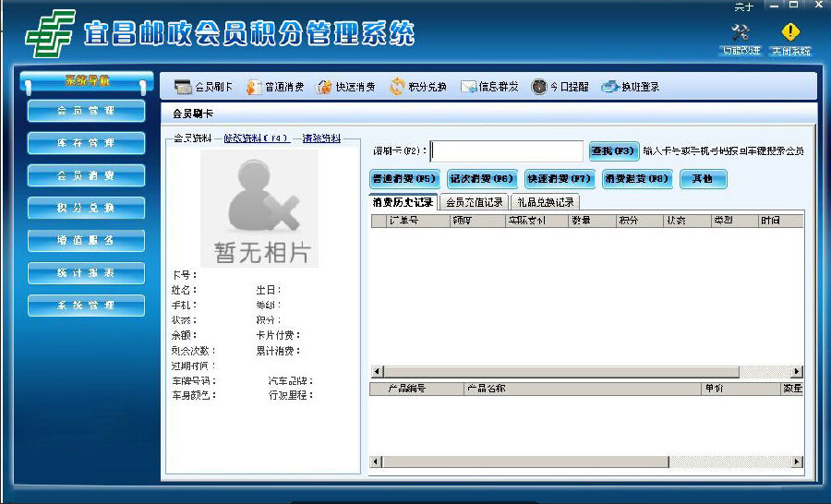Click the 消费退货 (F8) button

[x=637, y=179]
